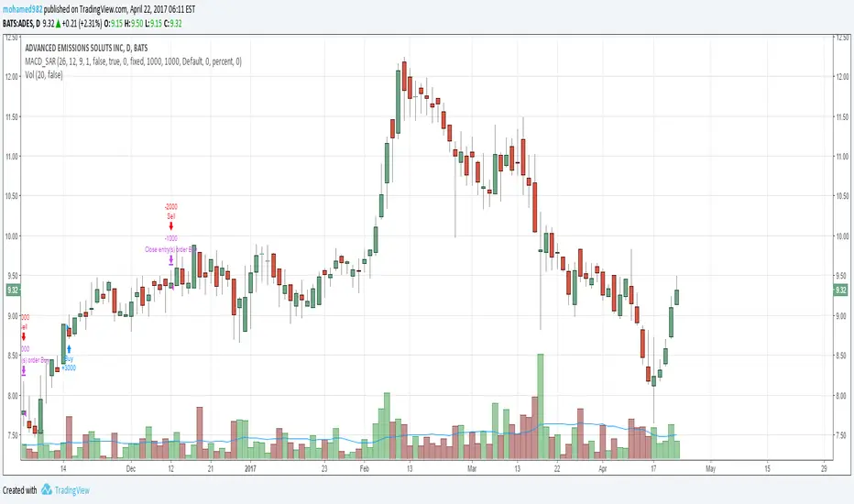Select the BATS:ADES, D symbol text
Image resolution: width=854 pixels, height=504 pixels.
21,24
